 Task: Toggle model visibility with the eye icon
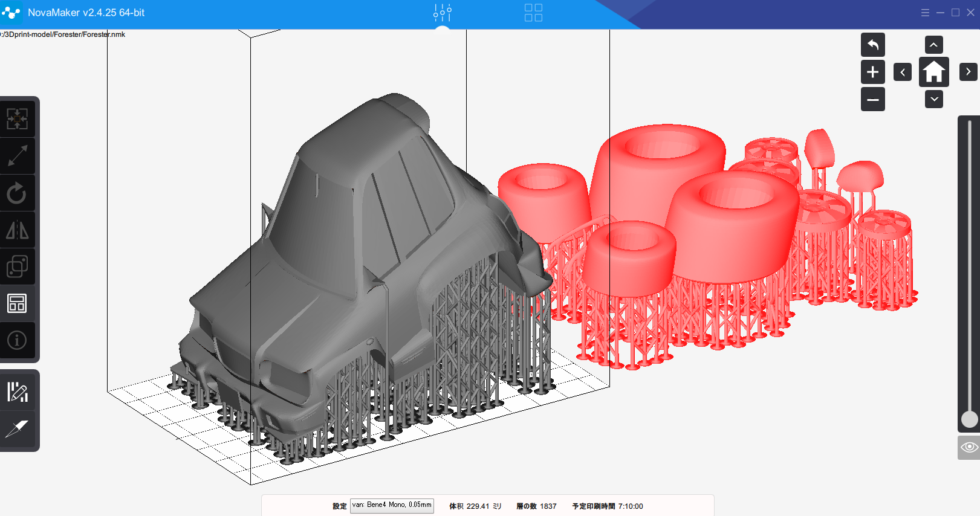pyautogui.click(x=969, y=447)
